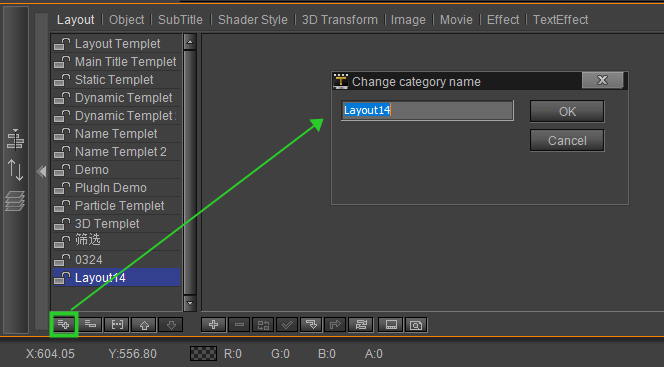Click the remove category icon
The image size is (664, 367).
90,325
